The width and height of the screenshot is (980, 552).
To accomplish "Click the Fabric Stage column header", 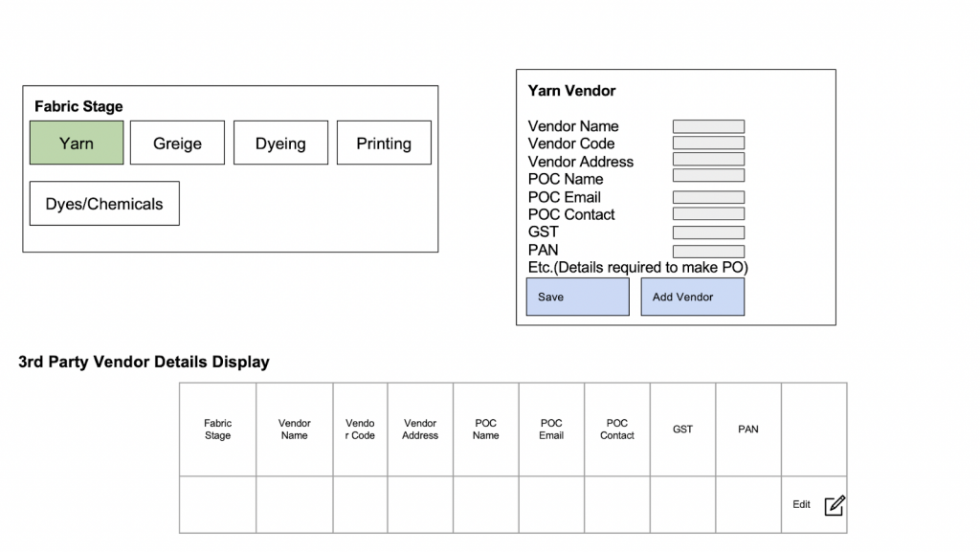I will click(217, 430).
